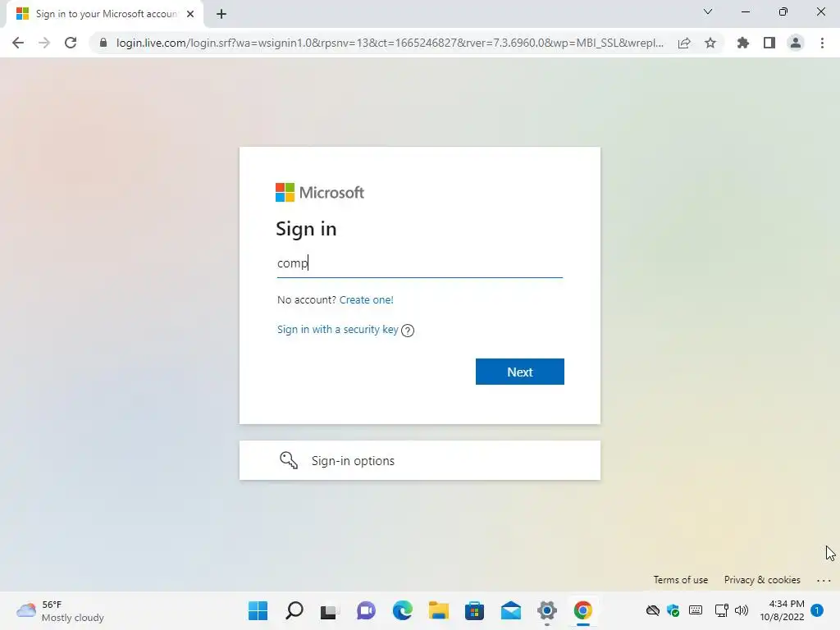The height and width of the screenshot is (630, 840).
Task: Open Chrome profile avatar menu
Action: [x=796, y=43]
